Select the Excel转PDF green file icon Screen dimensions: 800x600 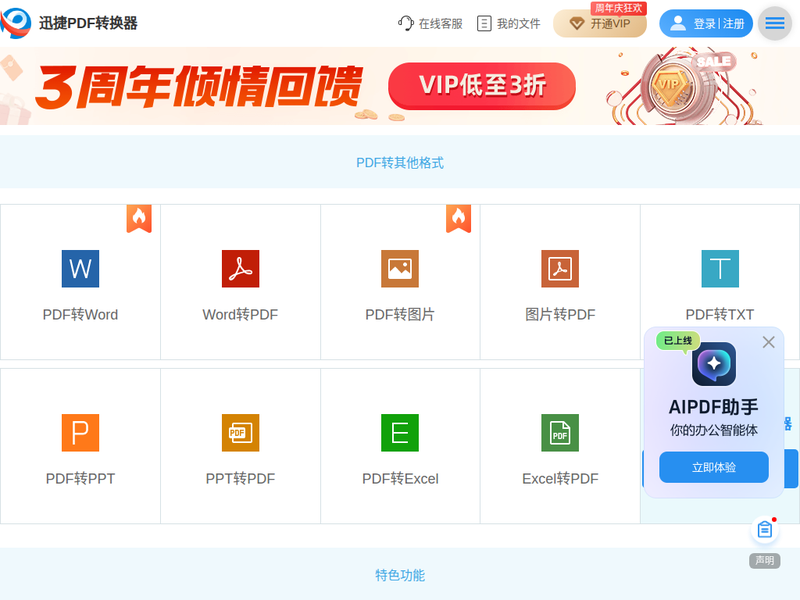point(560,433)
